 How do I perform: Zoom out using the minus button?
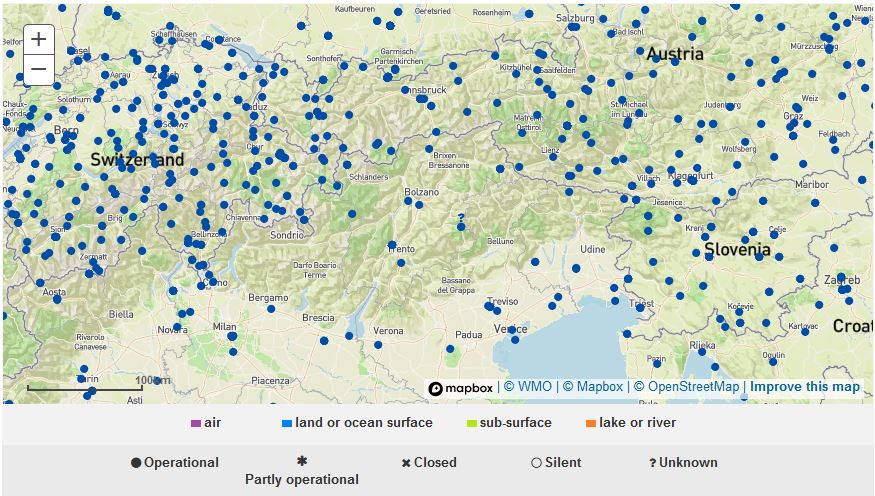[x=39, y=70]
